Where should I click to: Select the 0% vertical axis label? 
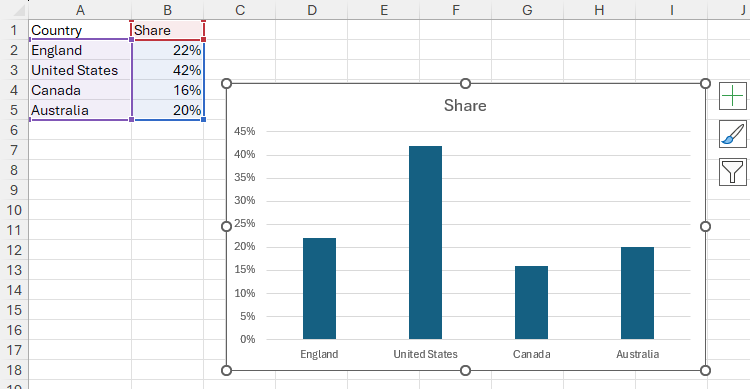click(x=248, y=339)
